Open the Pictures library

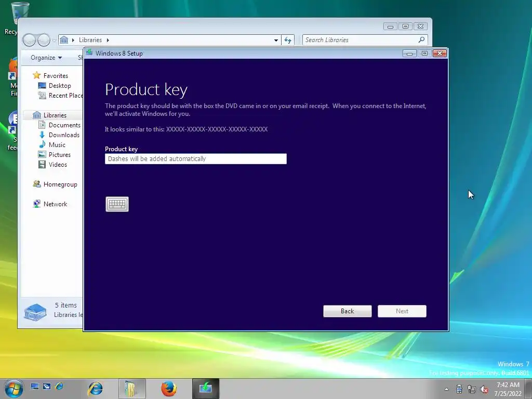[x=60, y=154]
